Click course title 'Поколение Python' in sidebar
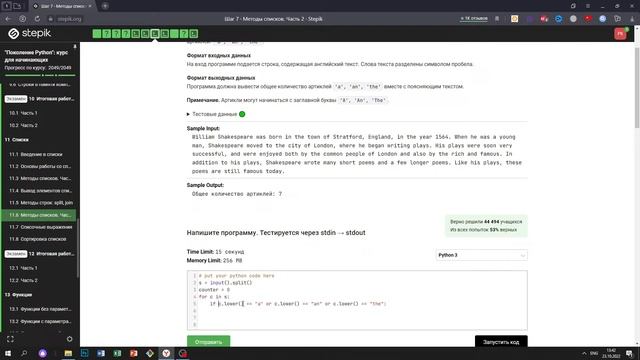The image size is (640, 360). pyautogui.click(x=36, y=56)
